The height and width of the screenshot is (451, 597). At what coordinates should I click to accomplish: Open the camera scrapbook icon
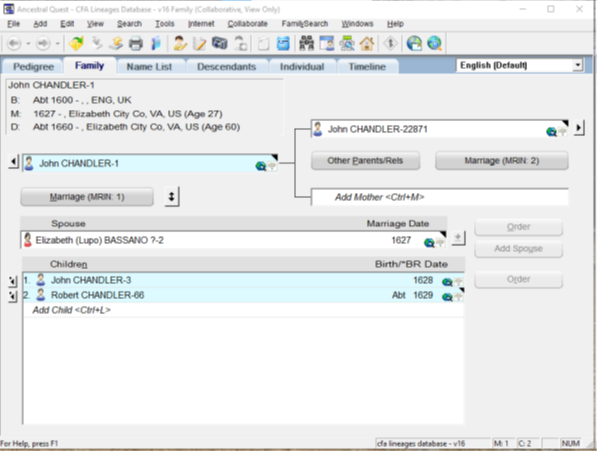pyautogui.click(x=220, y=43)
